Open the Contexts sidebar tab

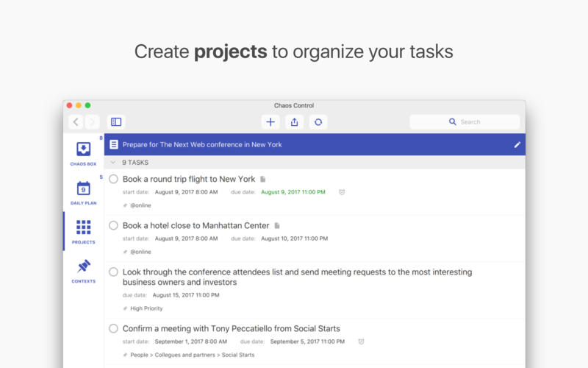click(83, 270)
